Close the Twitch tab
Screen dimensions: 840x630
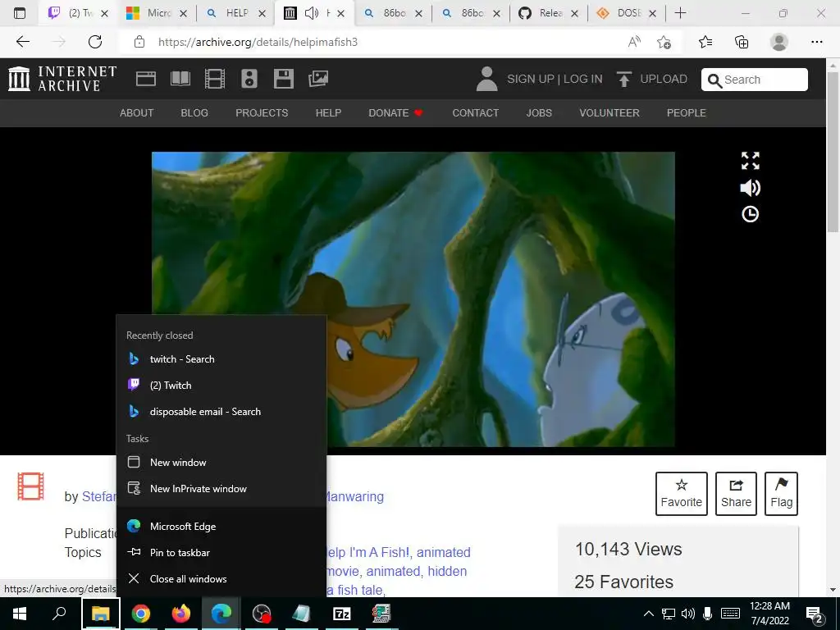click(x=105, y=13)
